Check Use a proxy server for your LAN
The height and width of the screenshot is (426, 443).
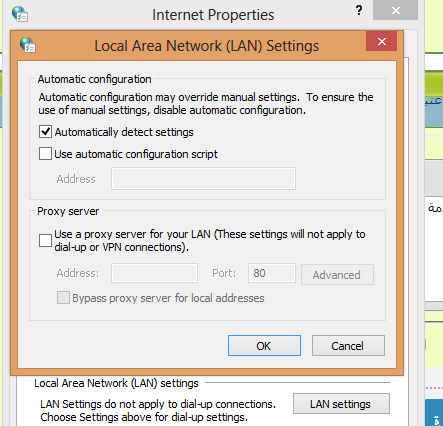click(x=45, y=240)
